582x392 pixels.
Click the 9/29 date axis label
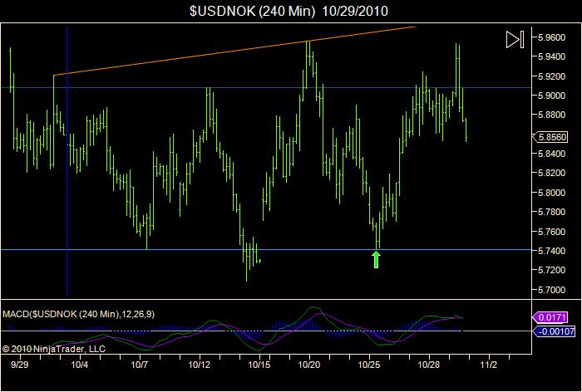pos(19,365)
